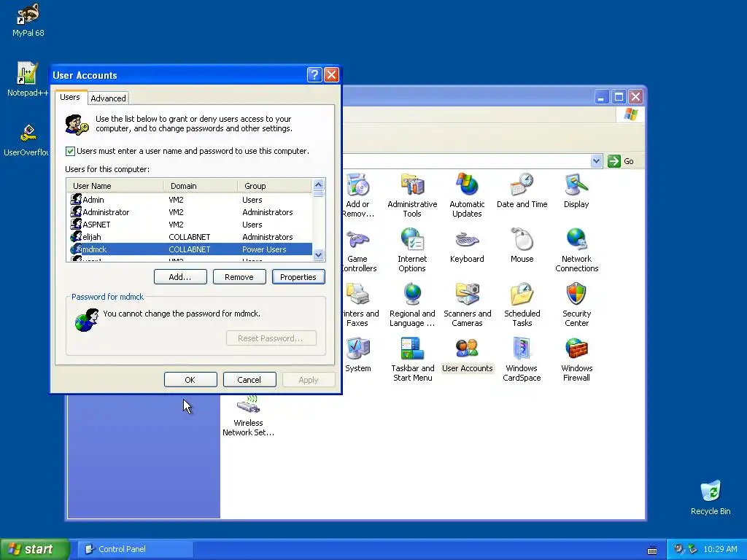
Task: Open Add or Remove Programs icon
Action: click(359, 195)
